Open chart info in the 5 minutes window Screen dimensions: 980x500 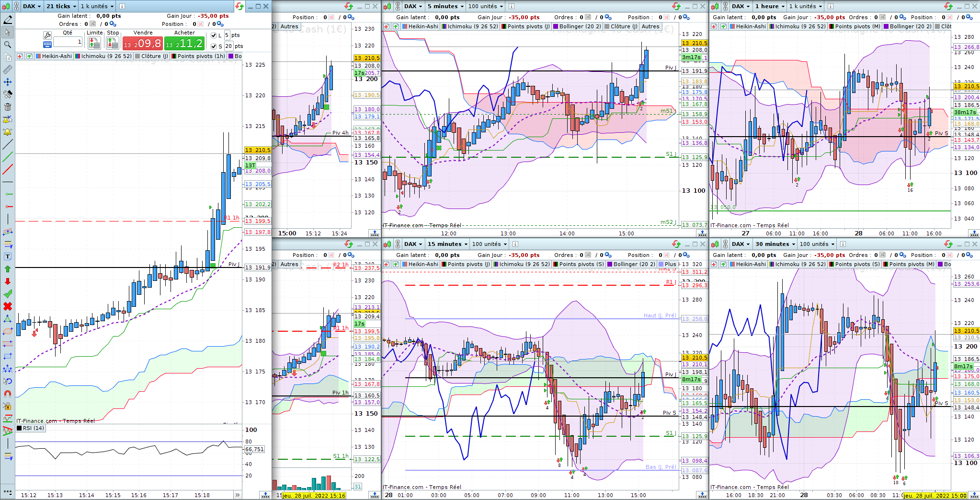coord(512,6)
